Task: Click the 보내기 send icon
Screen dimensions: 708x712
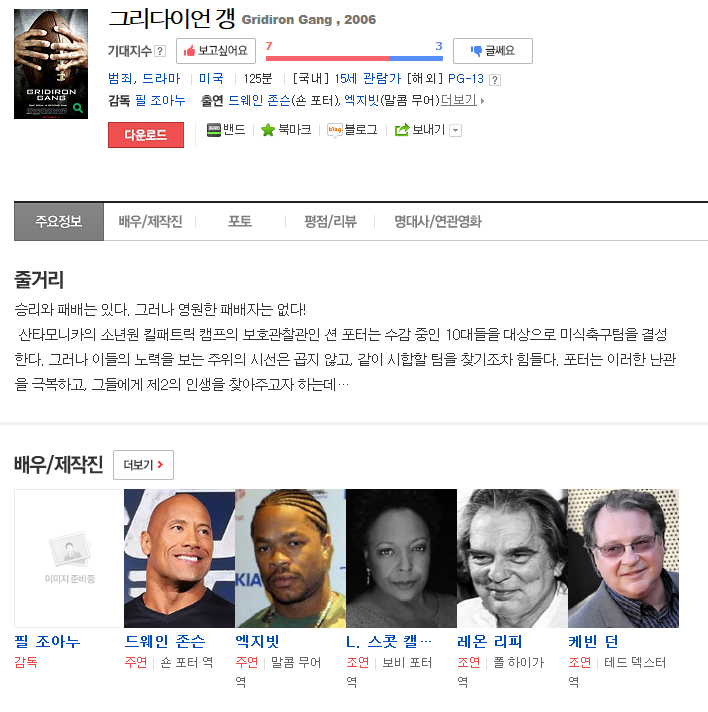Action: pos(401,130)
